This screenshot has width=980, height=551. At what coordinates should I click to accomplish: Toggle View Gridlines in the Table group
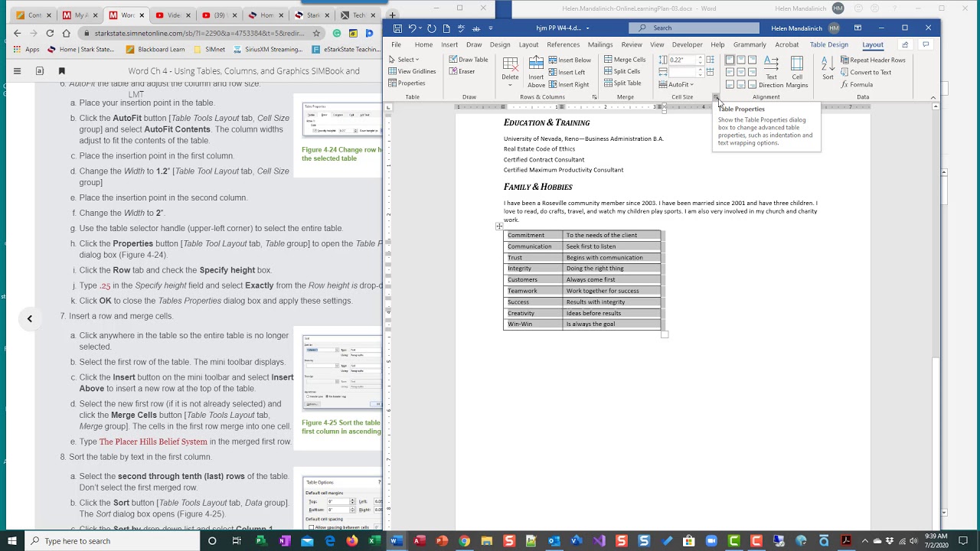click(412, 71)
